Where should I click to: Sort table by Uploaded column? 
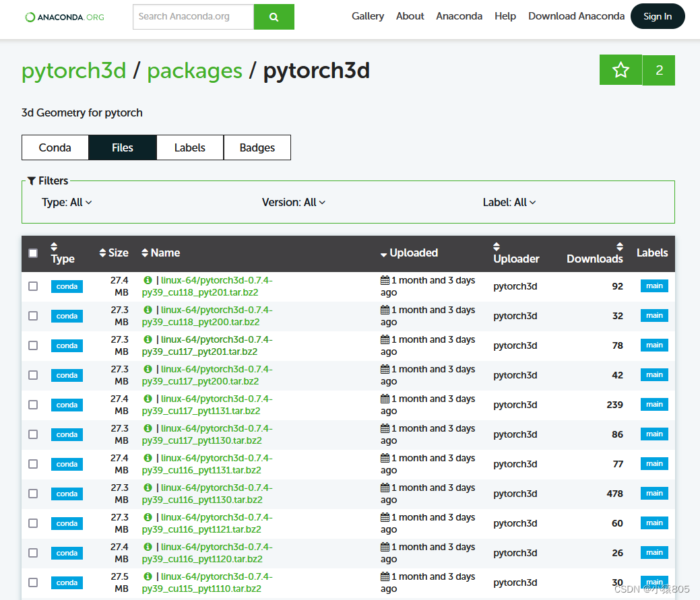(x=409, y=253)
